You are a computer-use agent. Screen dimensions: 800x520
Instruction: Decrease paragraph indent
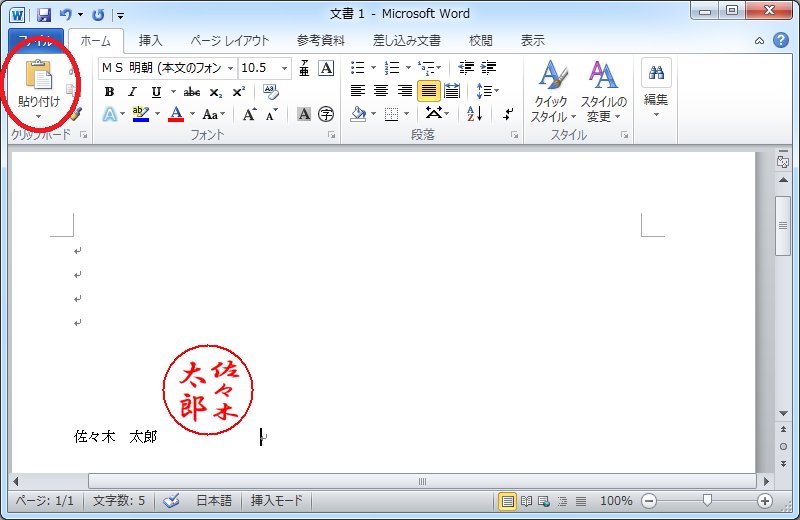466,67
